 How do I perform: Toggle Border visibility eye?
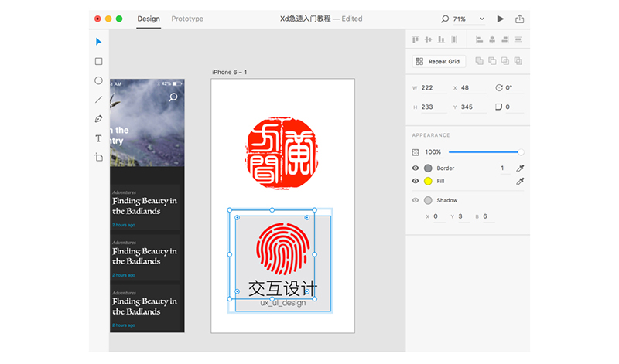(416, 168)
